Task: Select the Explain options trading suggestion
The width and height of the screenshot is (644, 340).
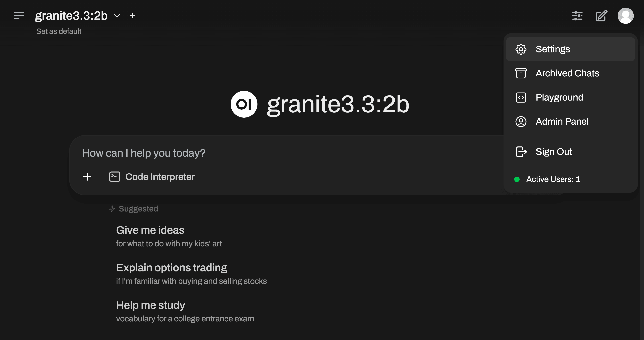Action: pos(172,267)
